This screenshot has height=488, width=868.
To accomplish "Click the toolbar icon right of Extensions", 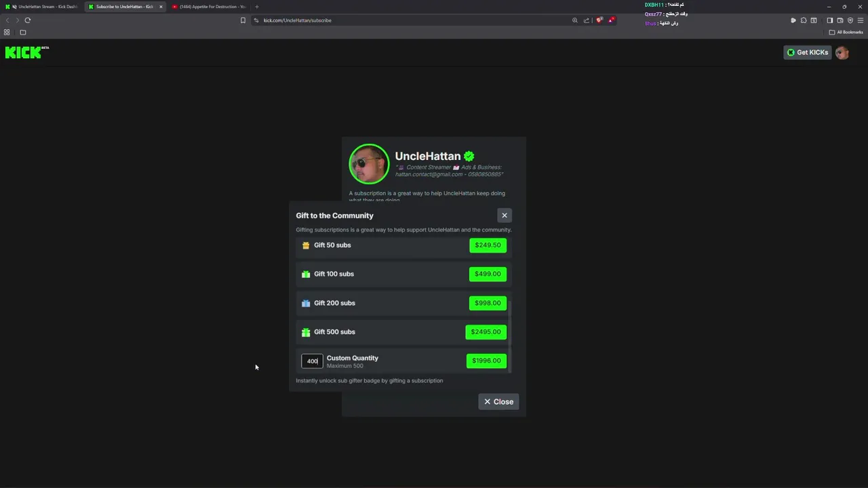I will click(814, 20).
